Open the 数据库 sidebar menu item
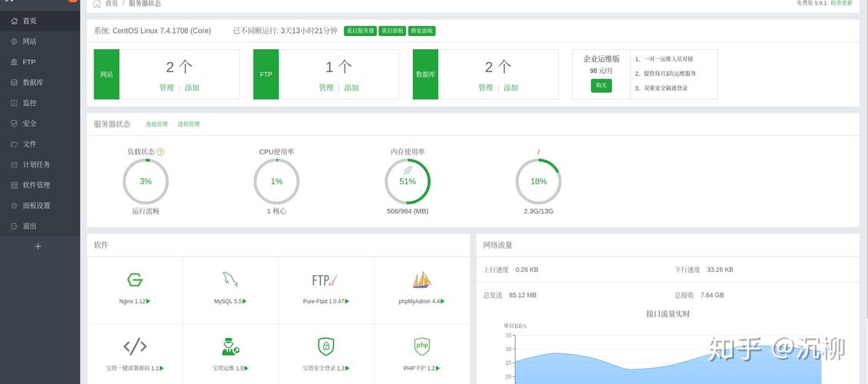The width and height of the screenshot is (868, 384). [40, 83]
